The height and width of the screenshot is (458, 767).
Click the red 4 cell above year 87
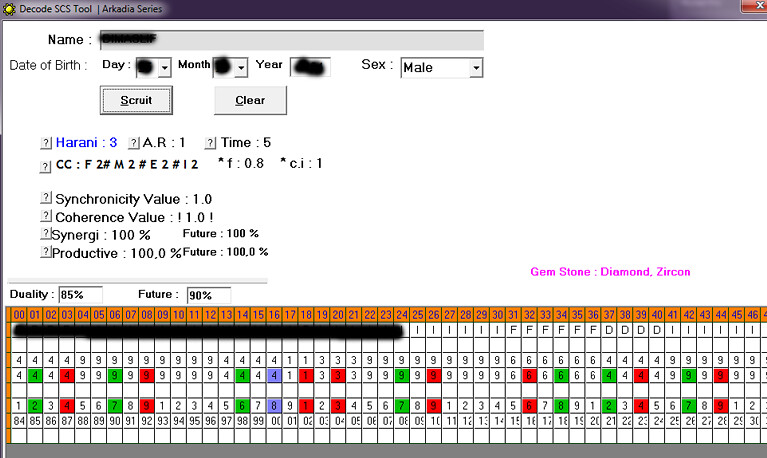coord(67,406)
